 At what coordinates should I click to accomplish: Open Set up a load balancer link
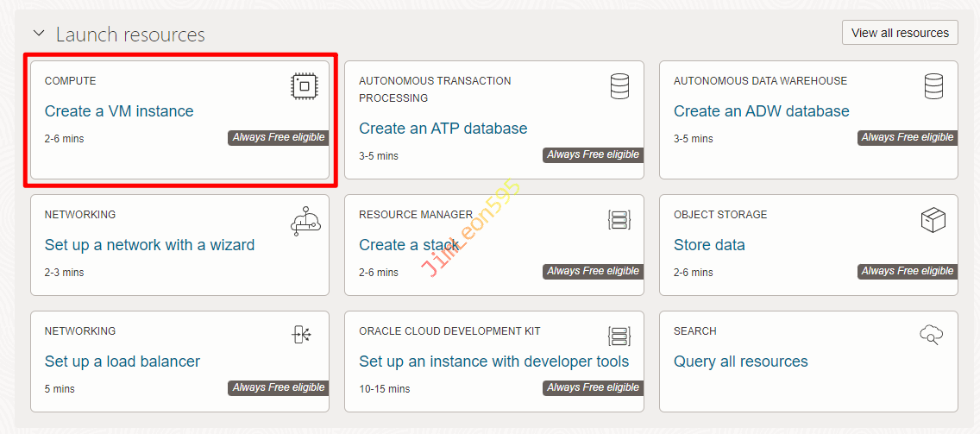(x=122, y=362)
